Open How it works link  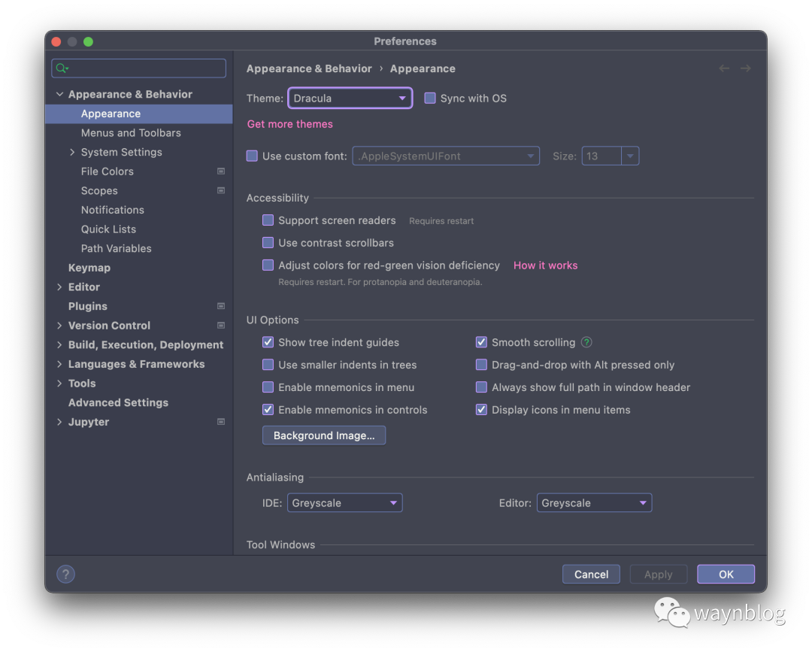(545, 265)
